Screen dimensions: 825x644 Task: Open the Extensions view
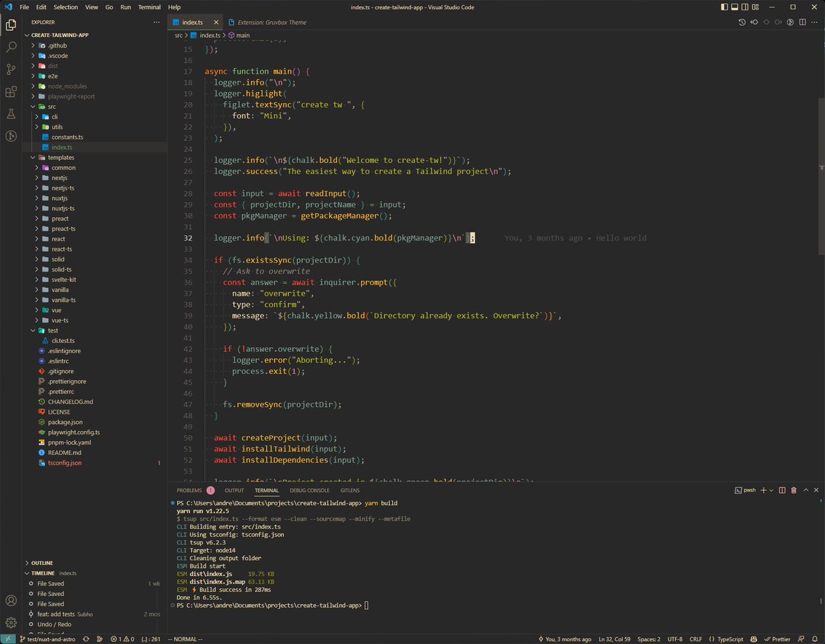pyautogui.click(x=10, y=91)
